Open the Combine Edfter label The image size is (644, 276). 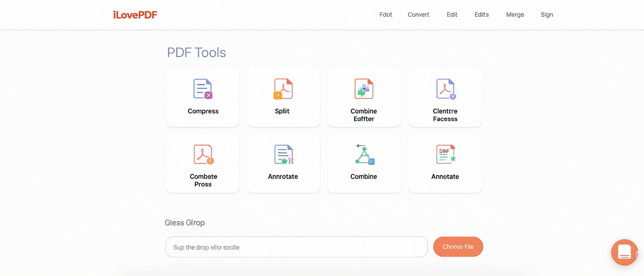tap(364, 115)
